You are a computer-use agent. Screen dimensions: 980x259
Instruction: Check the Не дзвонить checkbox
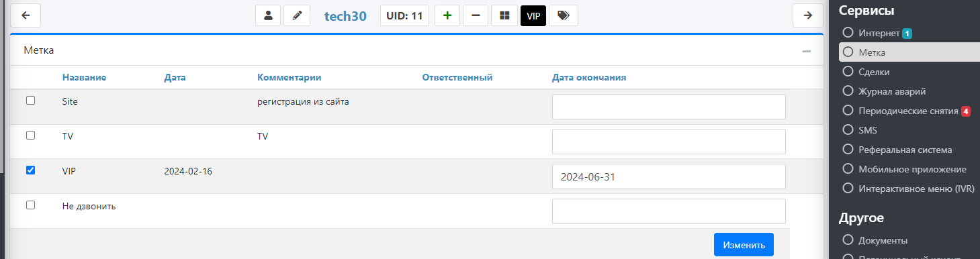[30, 205]
